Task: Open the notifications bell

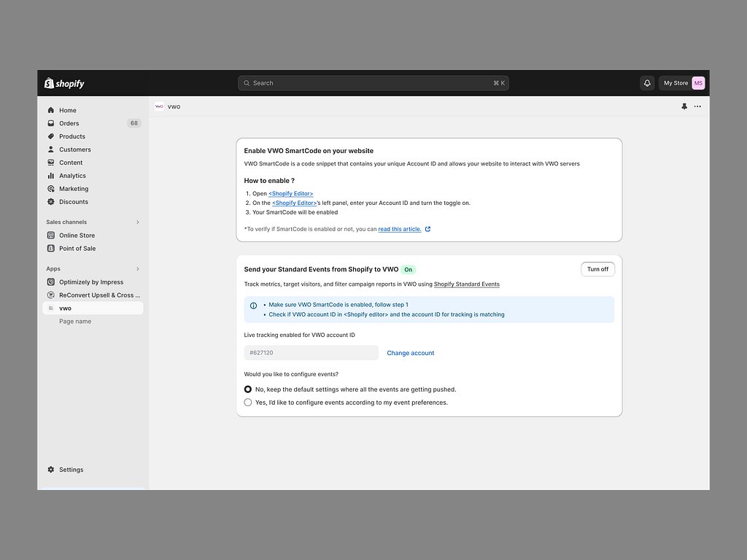Action: point(647,83)
